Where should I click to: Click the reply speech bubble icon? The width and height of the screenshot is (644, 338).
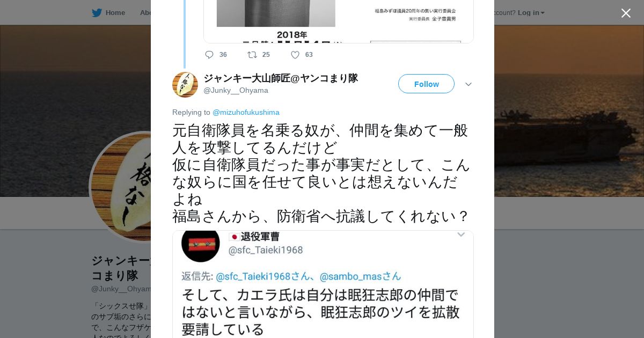[209, 55]
